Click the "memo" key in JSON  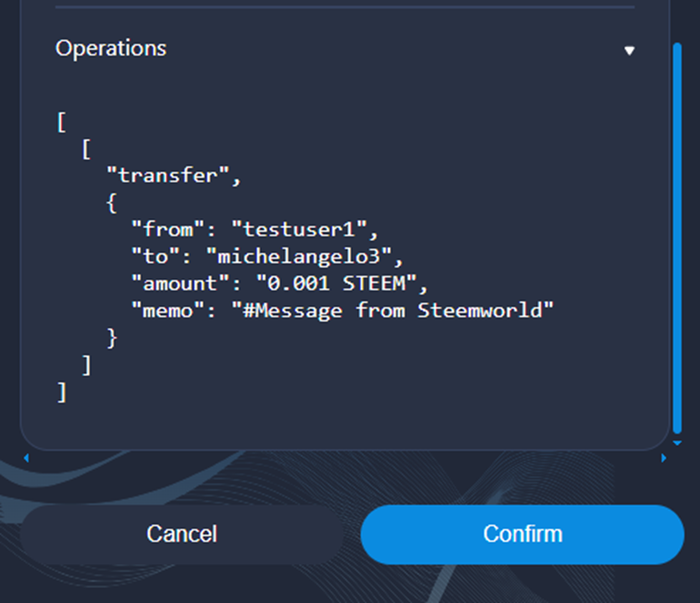point(162,311)
